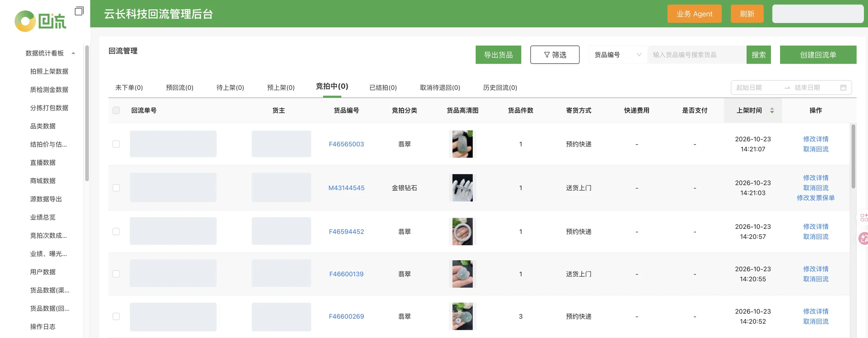Click the 业务 Agent button
Screen dimensions: 868x338
click(x=694, y=14)
